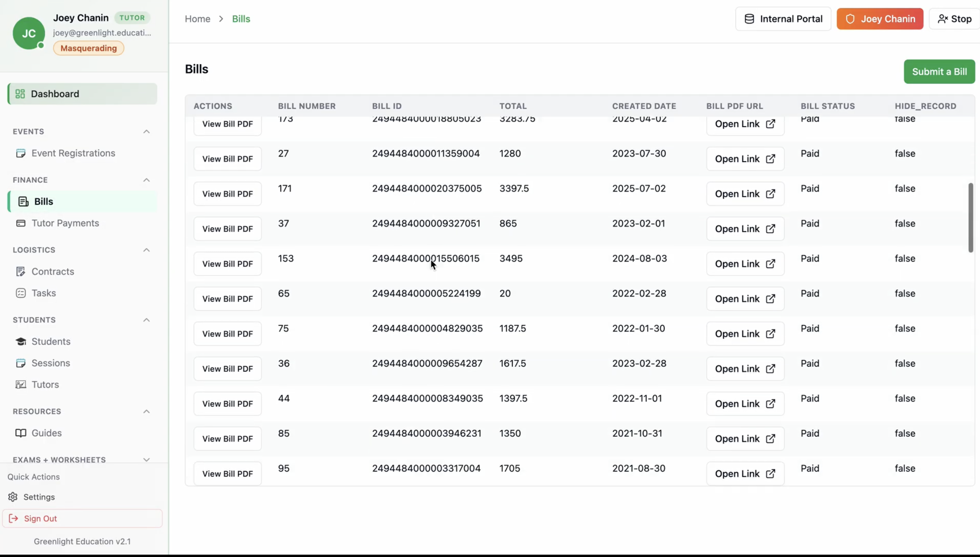
Task: Click the breadcrumb chevron after Home
Action: 221,19
